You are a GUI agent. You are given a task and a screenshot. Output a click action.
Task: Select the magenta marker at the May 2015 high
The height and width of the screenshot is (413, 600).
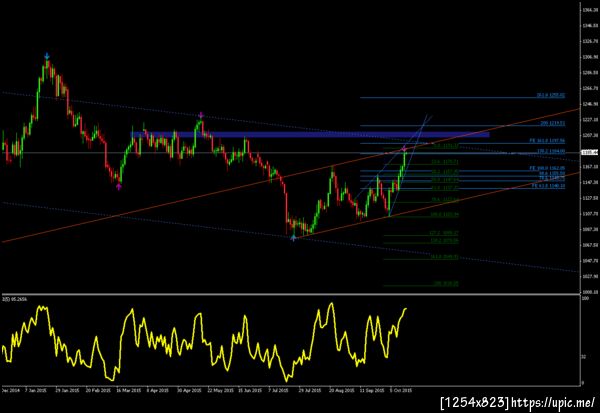click(x=201, y=115)
